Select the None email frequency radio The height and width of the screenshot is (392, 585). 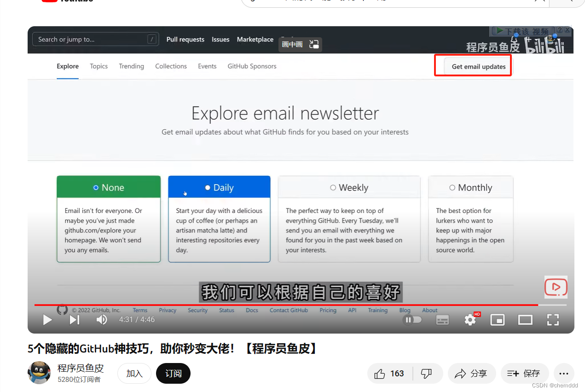pos(96,188)
